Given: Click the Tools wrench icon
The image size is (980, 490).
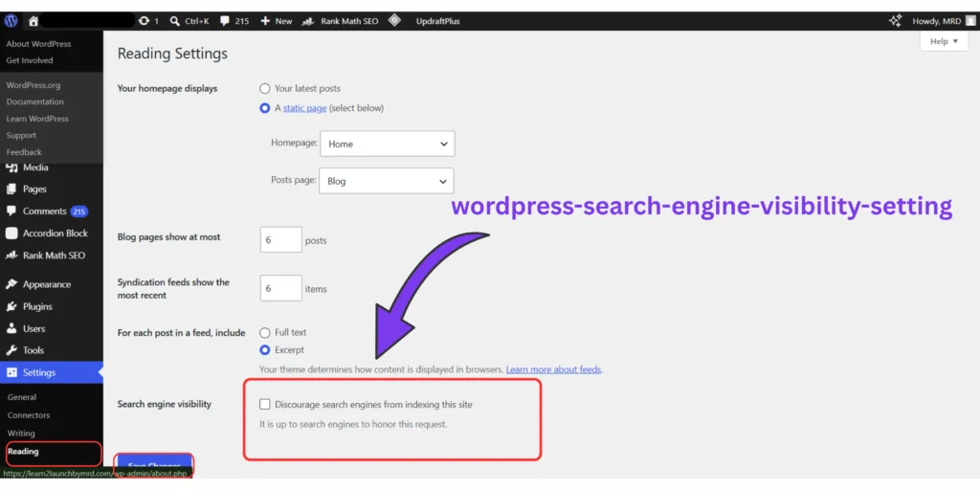Looking at the screenshot, I should [11, 350].
